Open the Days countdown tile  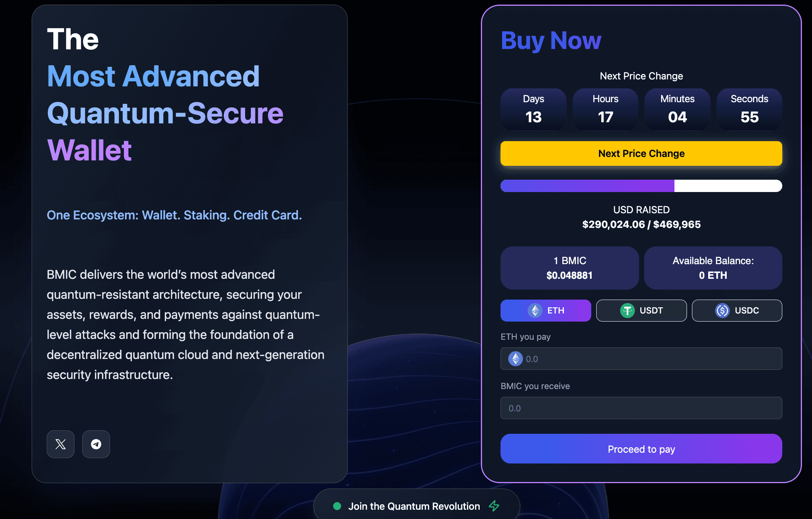(533, 110)
